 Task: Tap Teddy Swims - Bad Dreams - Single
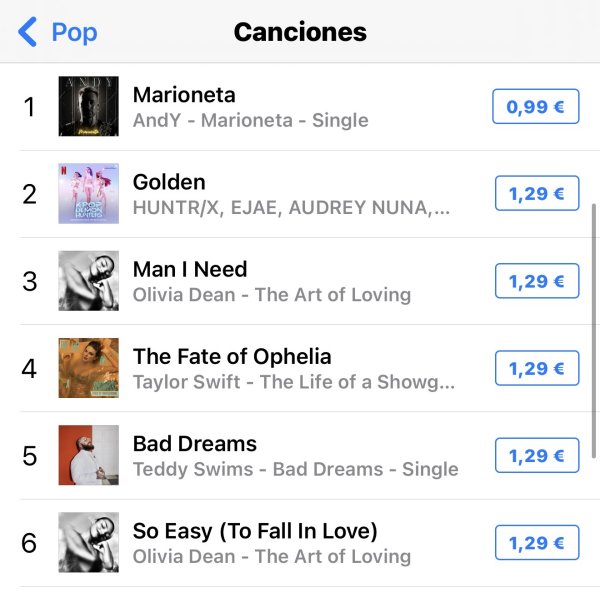point(295,469)
